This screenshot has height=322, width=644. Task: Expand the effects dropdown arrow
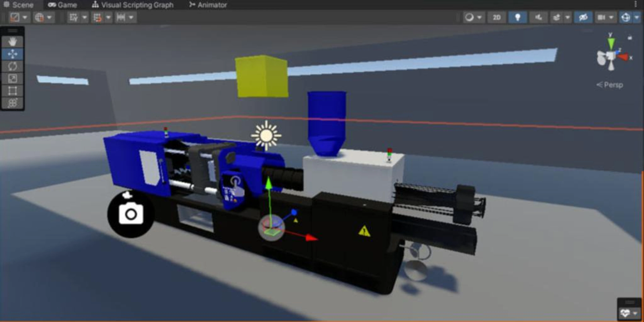[x=568, y=17]
